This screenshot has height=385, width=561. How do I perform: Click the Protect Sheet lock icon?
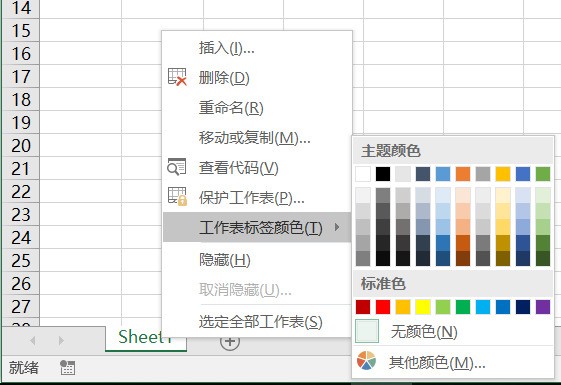(177, 196)
